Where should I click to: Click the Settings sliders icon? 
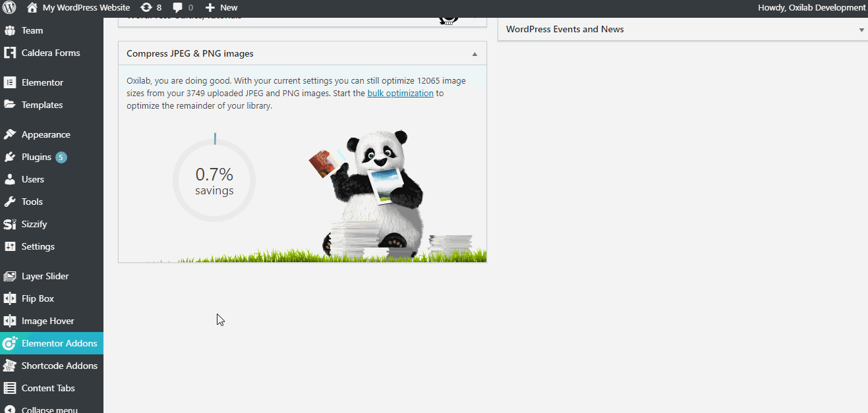point(10,246)
